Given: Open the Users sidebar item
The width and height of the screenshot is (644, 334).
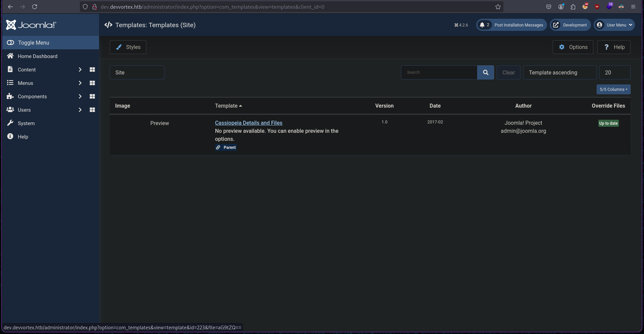Looking at the screenshot, I should click(24, 110).
